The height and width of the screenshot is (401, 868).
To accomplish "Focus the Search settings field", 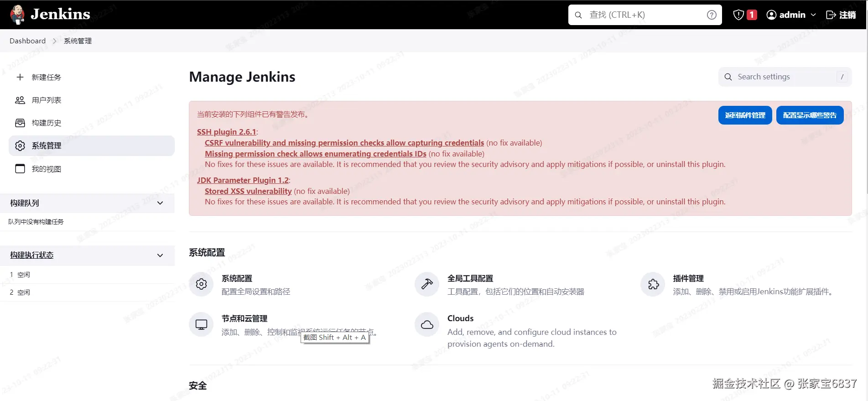I will click(x=785, y=77).
